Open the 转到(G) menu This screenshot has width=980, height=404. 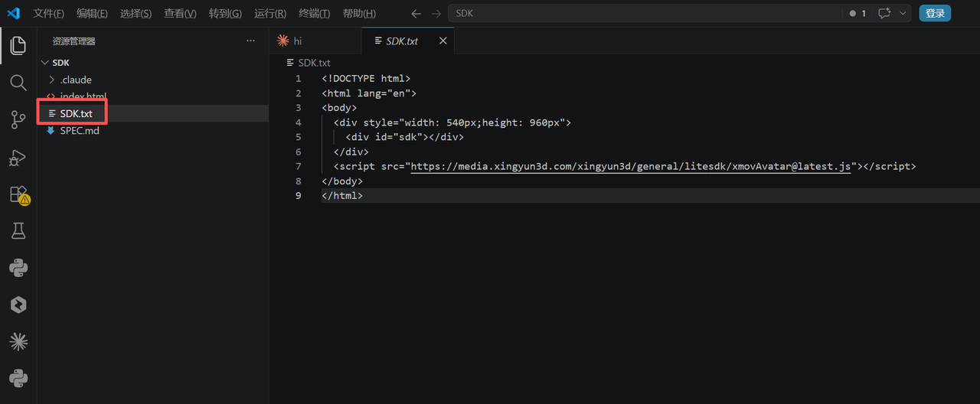(225, 14)
